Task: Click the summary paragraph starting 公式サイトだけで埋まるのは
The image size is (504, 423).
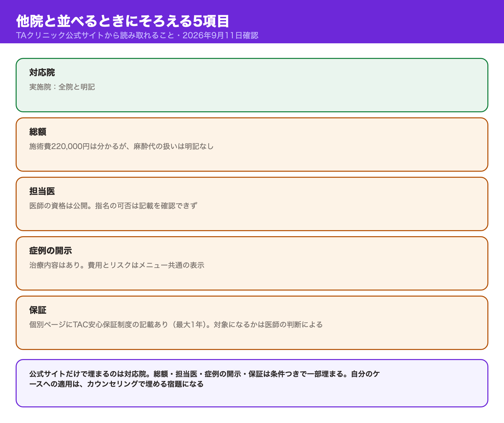Action: pos(204,379)
